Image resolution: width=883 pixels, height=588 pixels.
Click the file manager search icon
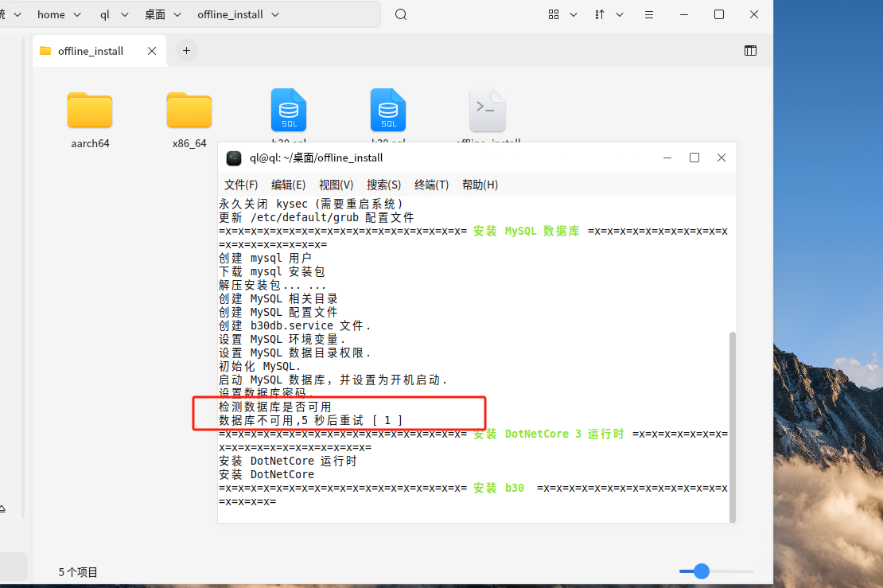pos(401,14)
